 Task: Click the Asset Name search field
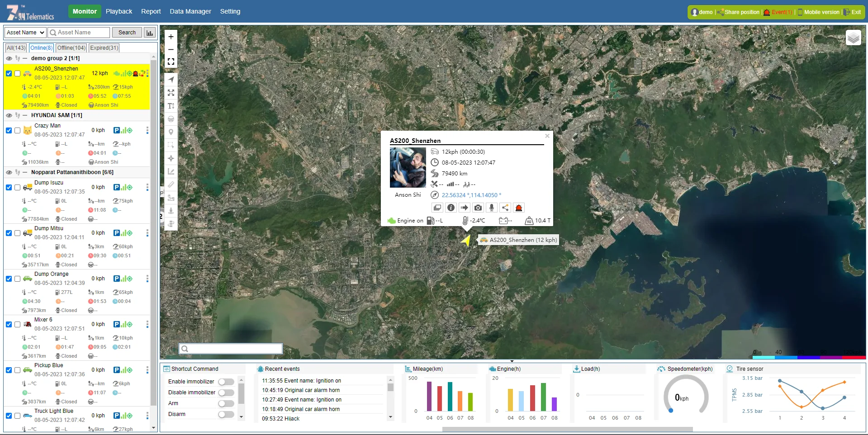pos(79,33)
